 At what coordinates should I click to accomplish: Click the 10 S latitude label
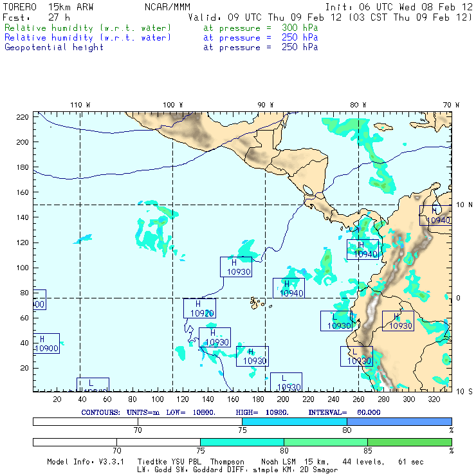click(464, 392)
